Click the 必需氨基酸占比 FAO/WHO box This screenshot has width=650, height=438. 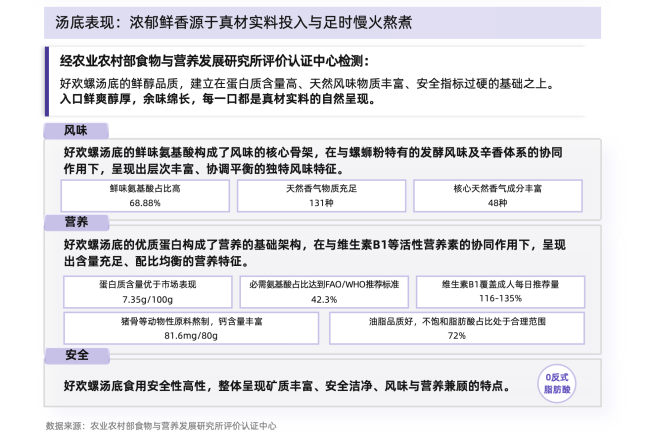point(324,292)
